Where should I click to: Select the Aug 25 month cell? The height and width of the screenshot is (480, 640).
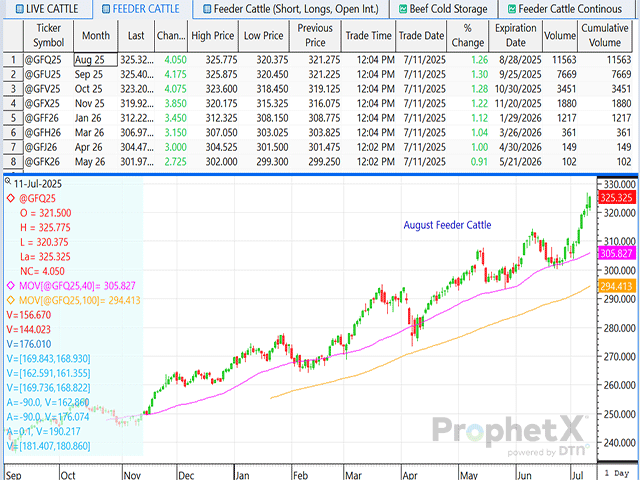tap(96, 60)
